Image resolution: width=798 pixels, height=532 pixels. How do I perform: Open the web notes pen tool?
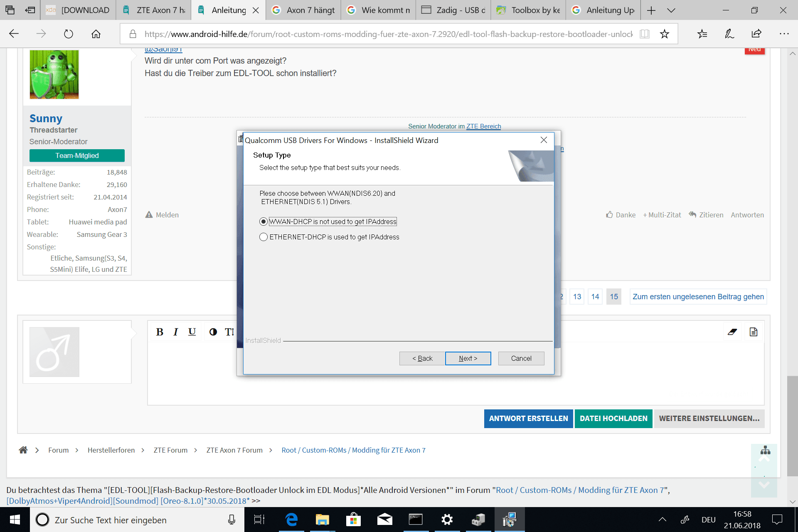pyautogui.click(x=729, y=34)
